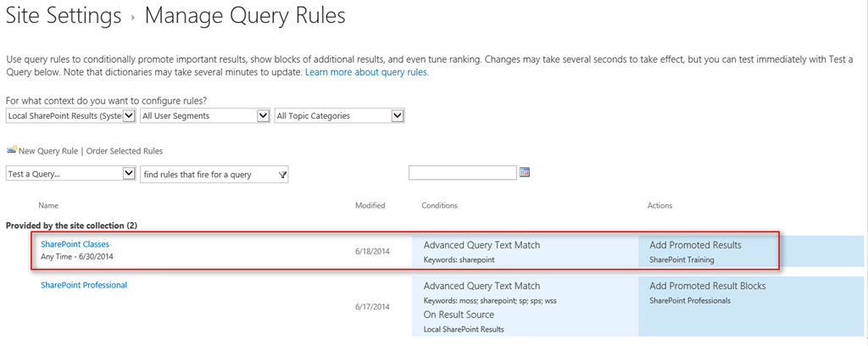The width and height of the screenshot is (868, 346).
Task: Click the empty date input field
Action: (x=462, y=173)
